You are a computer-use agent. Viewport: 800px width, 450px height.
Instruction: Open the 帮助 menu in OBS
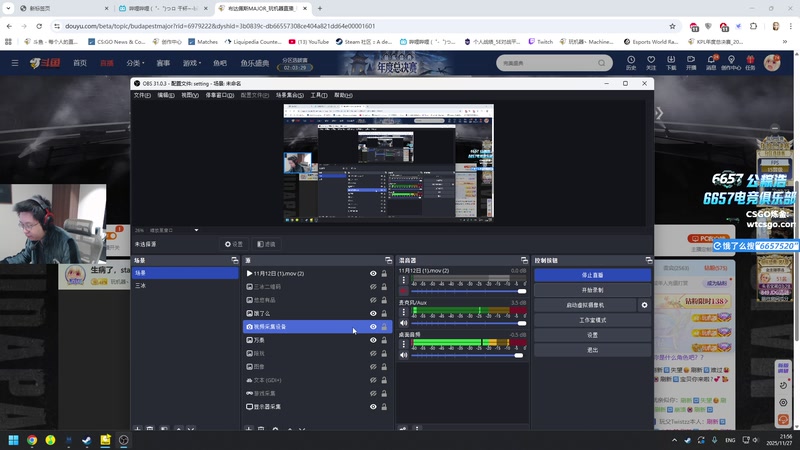click(x=343, y=95)
